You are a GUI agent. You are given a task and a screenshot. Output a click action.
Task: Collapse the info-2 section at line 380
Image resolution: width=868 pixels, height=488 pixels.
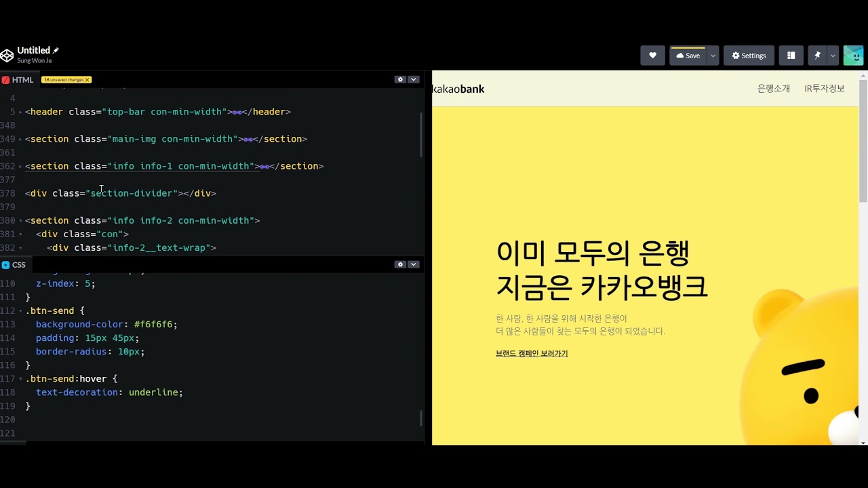(x=21, y=220)
